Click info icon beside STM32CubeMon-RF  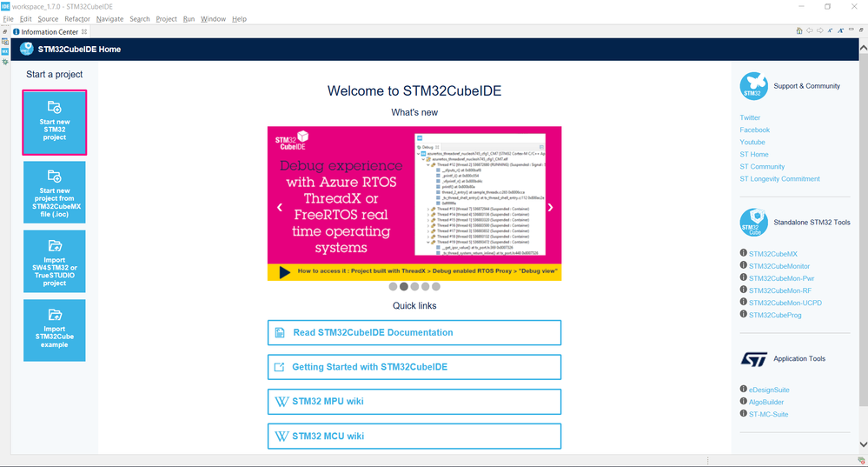744,290
